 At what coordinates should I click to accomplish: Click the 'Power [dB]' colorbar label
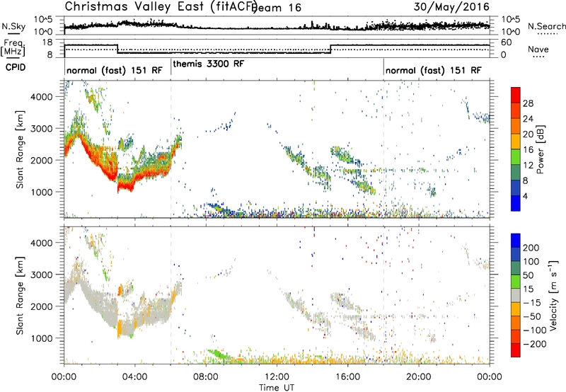coord(541,149)
